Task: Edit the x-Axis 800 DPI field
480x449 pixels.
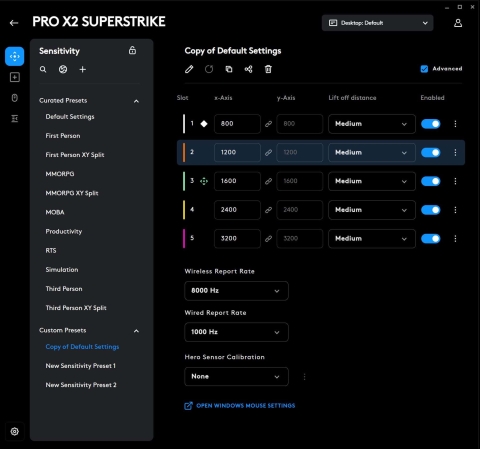Action: point(237,124)
